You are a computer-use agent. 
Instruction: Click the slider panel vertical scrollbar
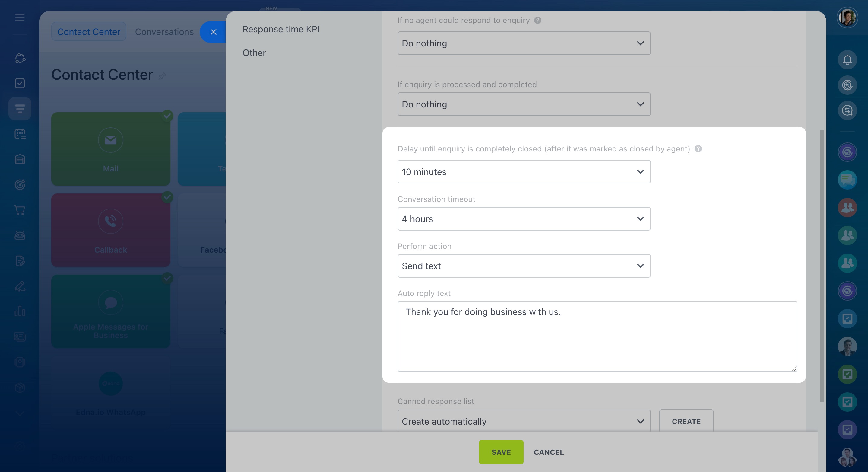(x=822, y=266)
